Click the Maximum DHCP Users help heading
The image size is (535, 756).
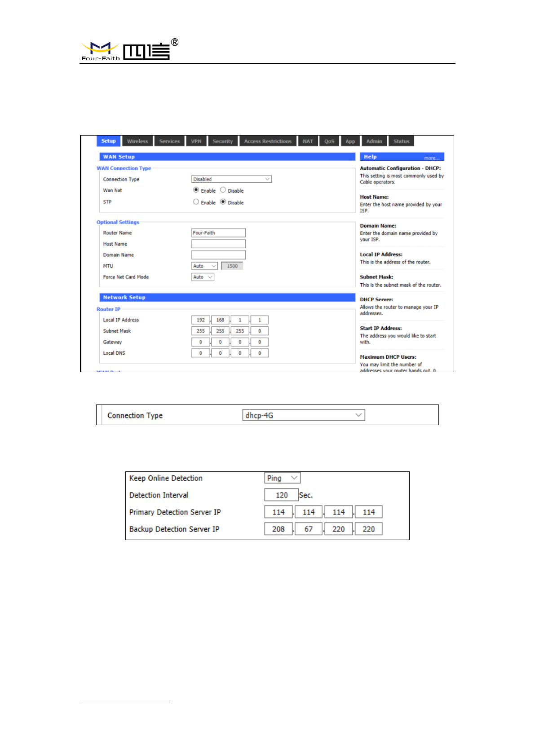[388, 357]
